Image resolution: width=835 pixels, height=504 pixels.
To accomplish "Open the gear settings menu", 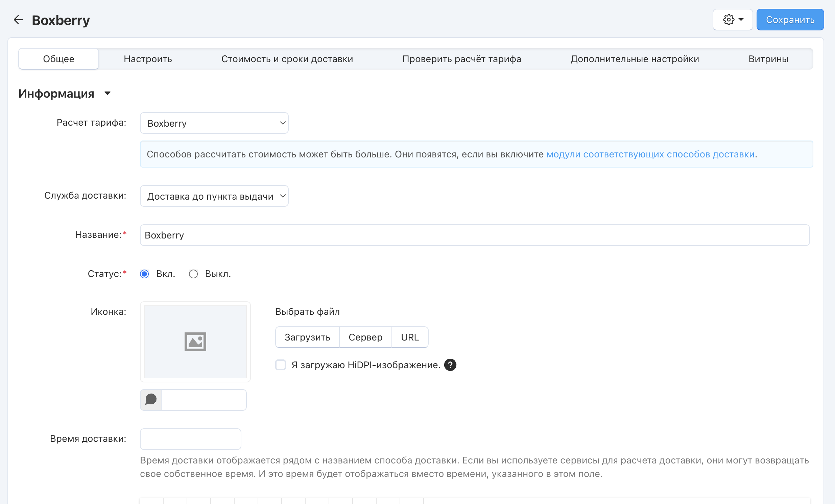I will click(732, 20).
